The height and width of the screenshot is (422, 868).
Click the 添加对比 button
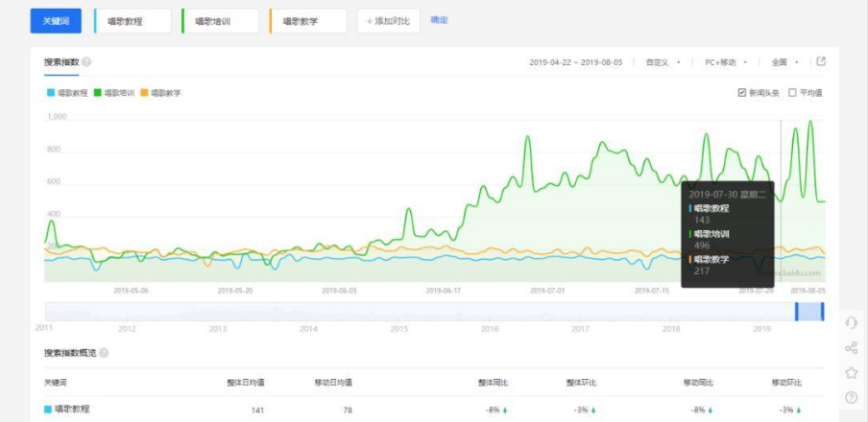pos(388,21)
